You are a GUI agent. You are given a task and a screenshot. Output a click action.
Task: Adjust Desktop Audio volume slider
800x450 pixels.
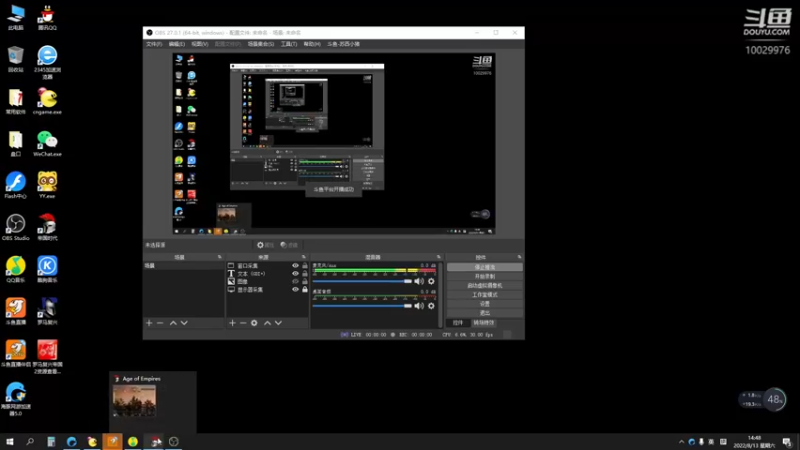pyautogui.click(x=362, y=306)
